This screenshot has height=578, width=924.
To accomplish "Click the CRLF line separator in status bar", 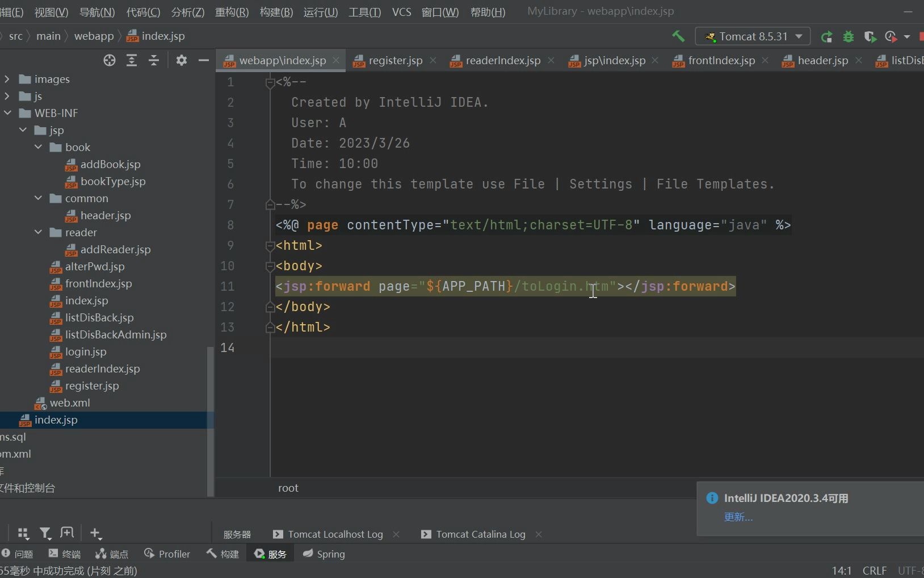I will click(875, 571).
